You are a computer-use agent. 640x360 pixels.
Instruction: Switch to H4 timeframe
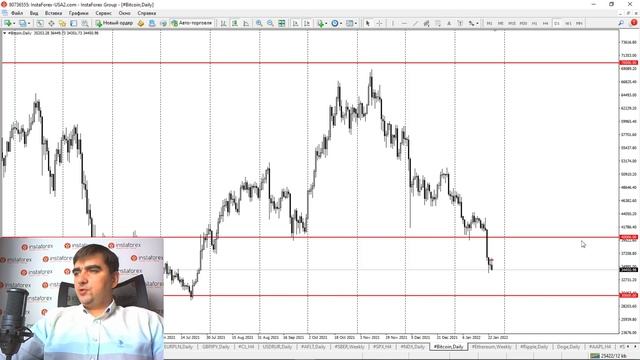click(x=545, y=23)
